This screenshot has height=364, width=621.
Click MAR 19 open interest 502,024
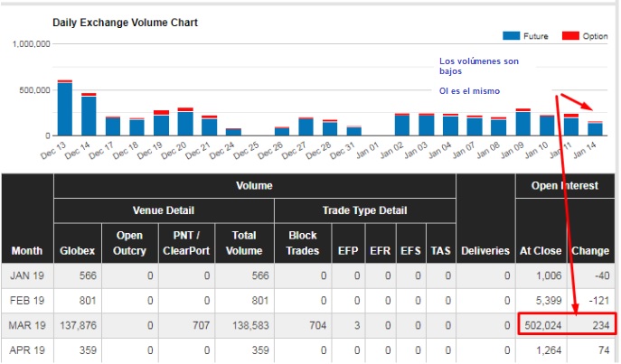[543, 326]
